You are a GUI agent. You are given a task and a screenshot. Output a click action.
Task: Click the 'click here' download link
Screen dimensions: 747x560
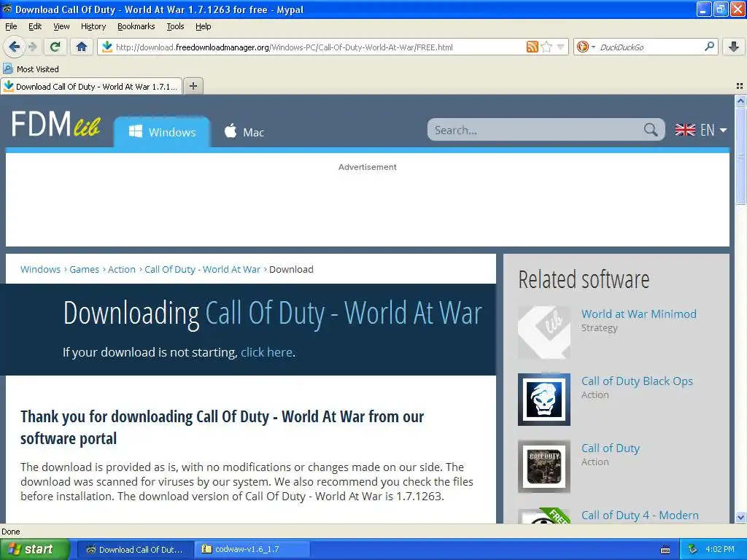point(266,352)
